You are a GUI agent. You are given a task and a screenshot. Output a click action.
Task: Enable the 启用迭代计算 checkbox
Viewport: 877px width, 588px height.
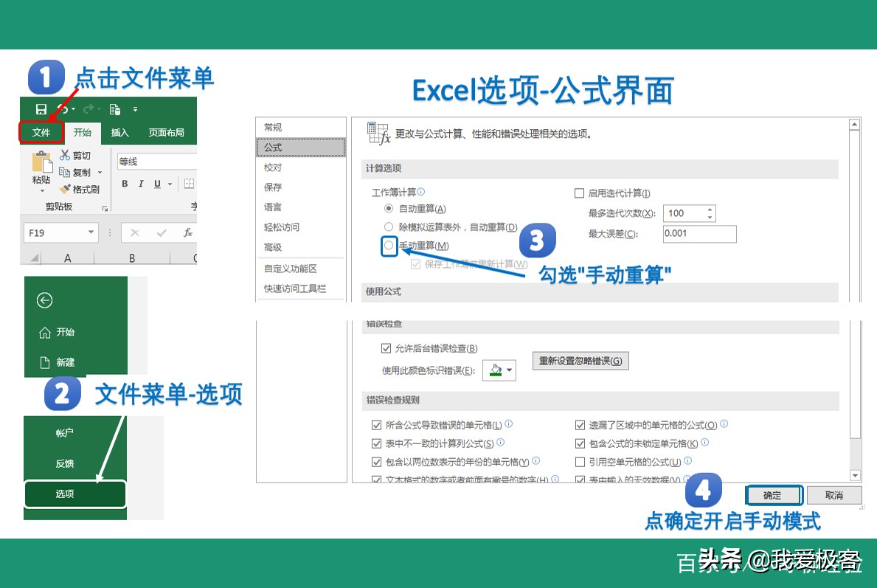coord(580,193)
